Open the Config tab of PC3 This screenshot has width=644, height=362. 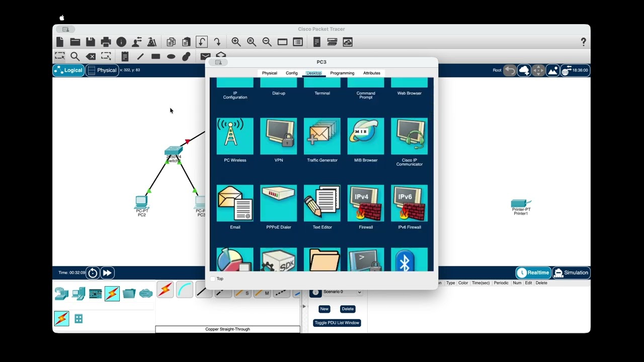pyautogui.click(x=292, y=73)
